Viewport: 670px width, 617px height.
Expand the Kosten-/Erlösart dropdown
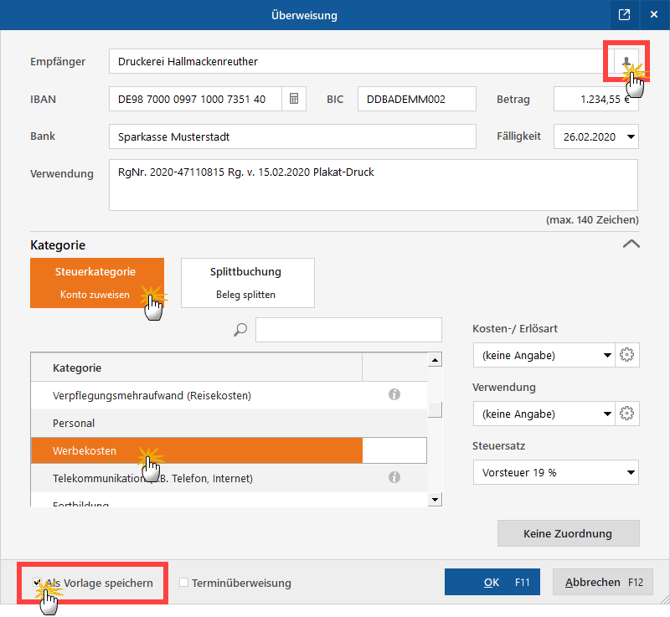[607, 355]
